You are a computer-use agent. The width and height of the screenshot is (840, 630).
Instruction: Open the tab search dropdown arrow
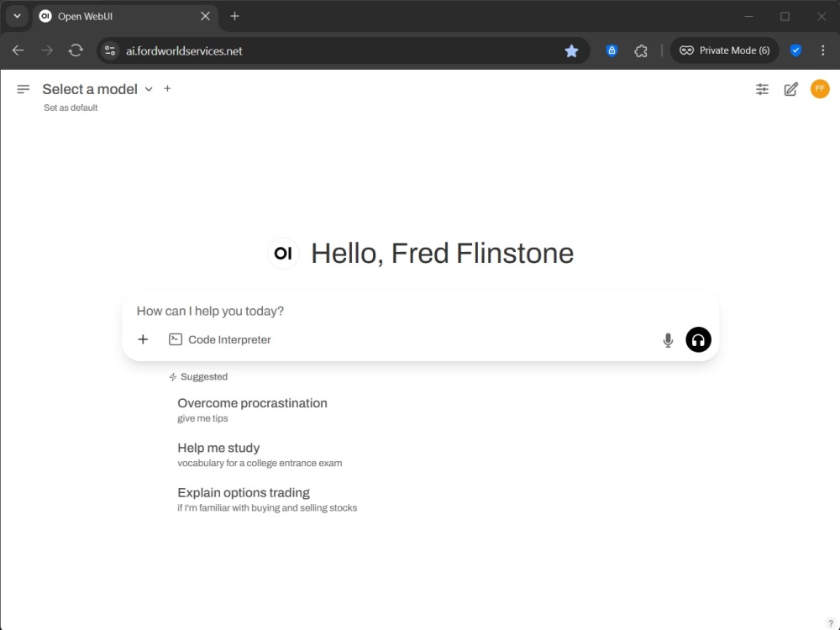tap(17, 16)
